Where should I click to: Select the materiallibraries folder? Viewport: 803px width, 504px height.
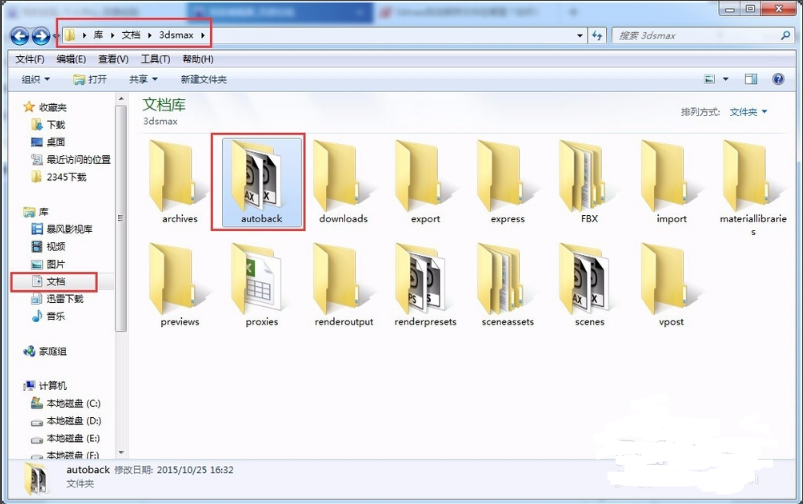coord(753,188)
